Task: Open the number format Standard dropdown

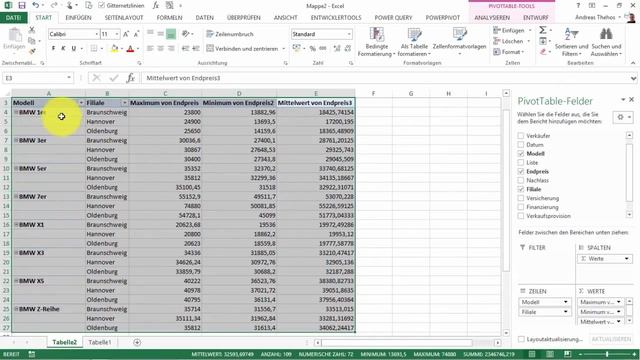Action: tap(349, 34)
